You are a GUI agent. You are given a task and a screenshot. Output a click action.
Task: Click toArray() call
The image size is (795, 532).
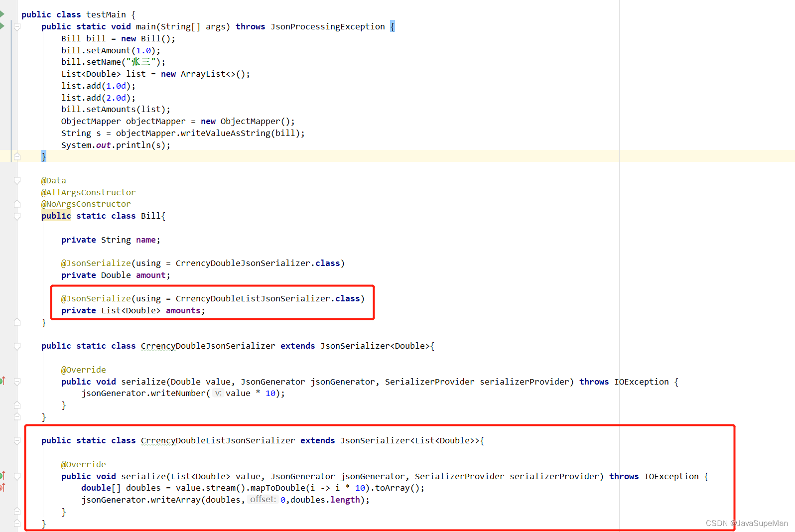397,488
